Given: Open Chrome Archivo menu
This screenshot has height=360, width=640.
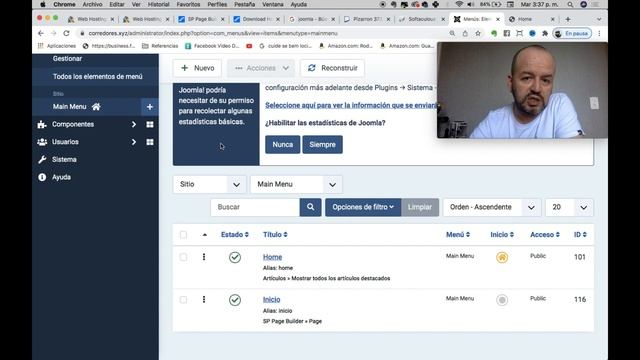Looking at the screenshot, I should [x=92, y=4].
